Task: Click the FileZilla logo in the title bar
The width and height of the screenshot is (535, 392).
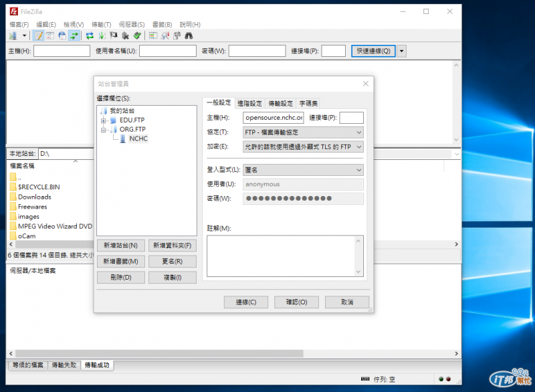Action: click(14, 11)
